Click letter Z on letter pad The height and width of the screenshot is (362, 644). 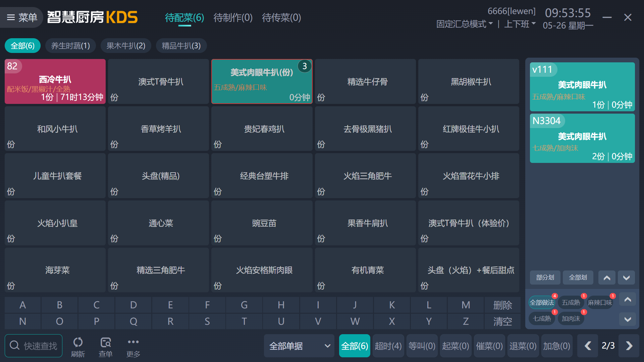(x=466, y=321)
